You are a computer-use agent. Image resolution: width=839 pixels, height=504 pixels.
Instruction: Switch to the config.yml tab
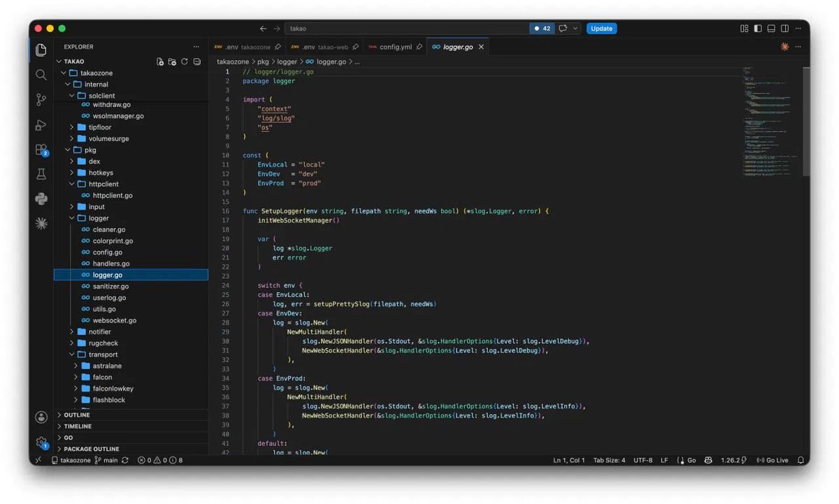pyautogui.click(x=394, y=47)
